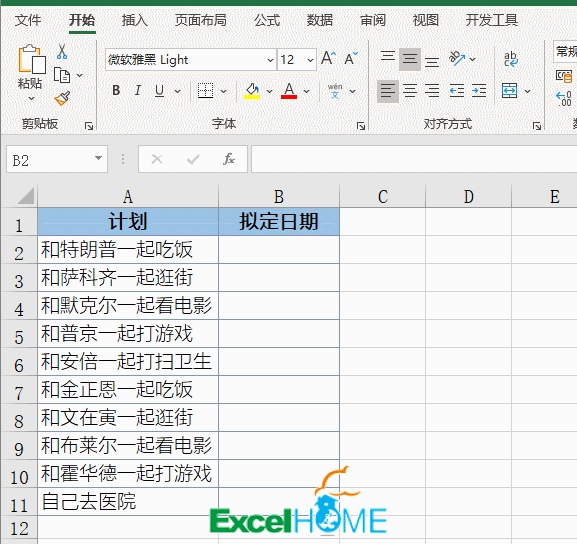This screenshot has height=544, width=577.
Task: Select column C header
Action: 383,197
